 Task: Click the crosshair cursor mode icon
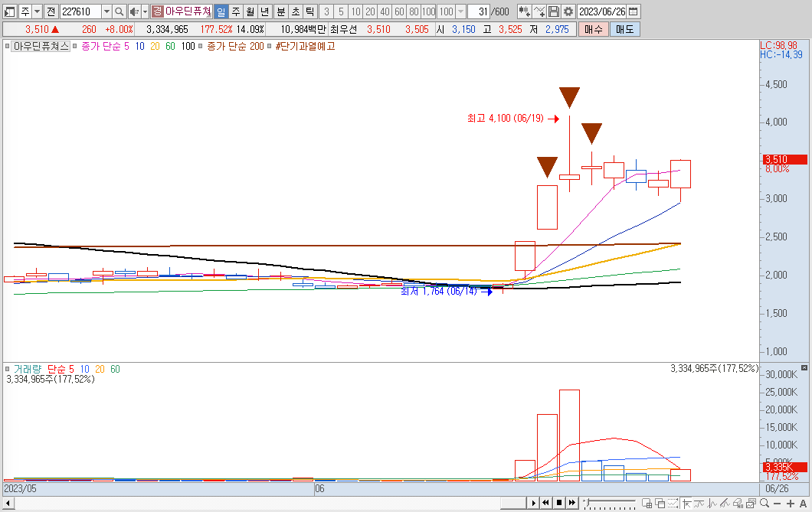[686, 504]
